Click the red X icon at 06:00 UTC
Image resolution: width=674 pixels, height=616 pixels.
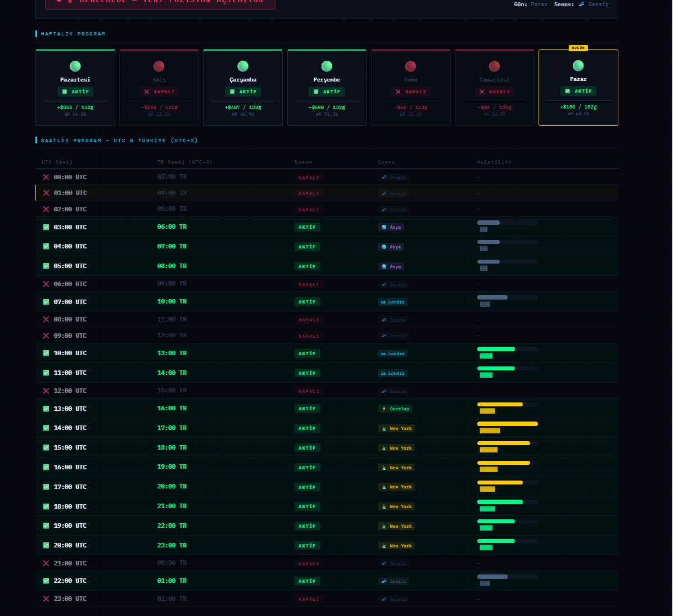(46, 284)
